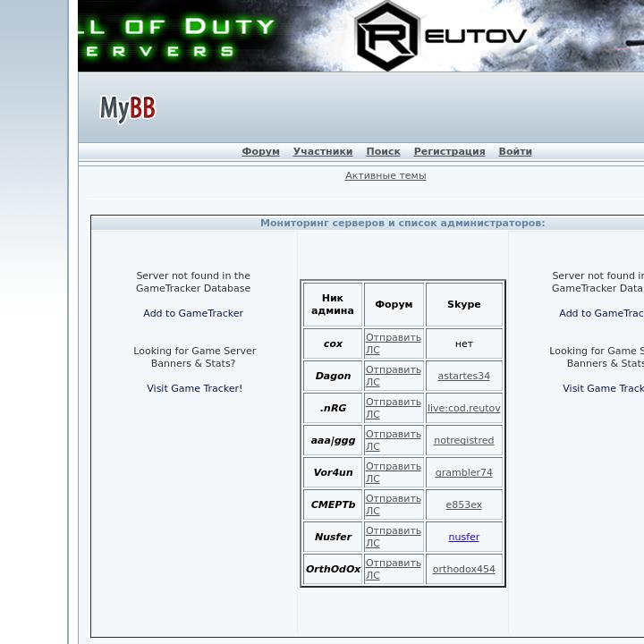Click left Visit Game Tracker! link
The image size is (644, 644).
194,388
